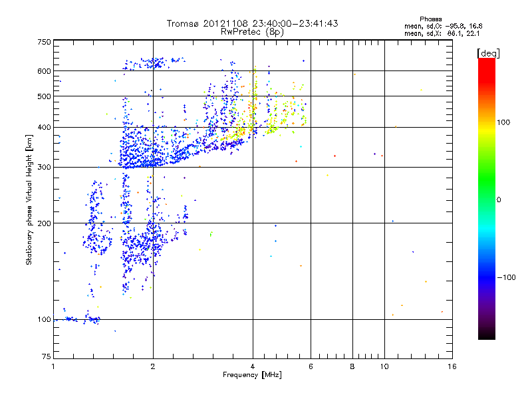Screen dimensions: 532x399
Task: Click the colorbar label '-100'
Action: [x=506, y=277]
